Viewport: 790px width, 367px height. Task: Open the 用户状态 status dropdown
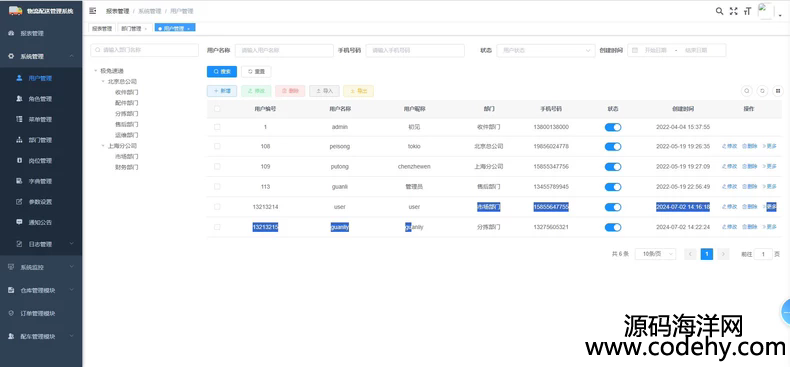546,50
